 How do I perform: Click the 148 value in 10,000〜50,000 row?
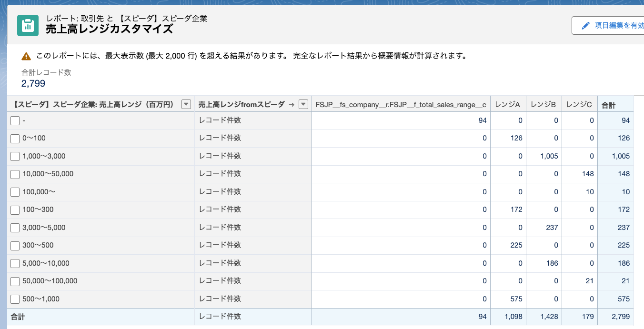click(x=588, y=174)
